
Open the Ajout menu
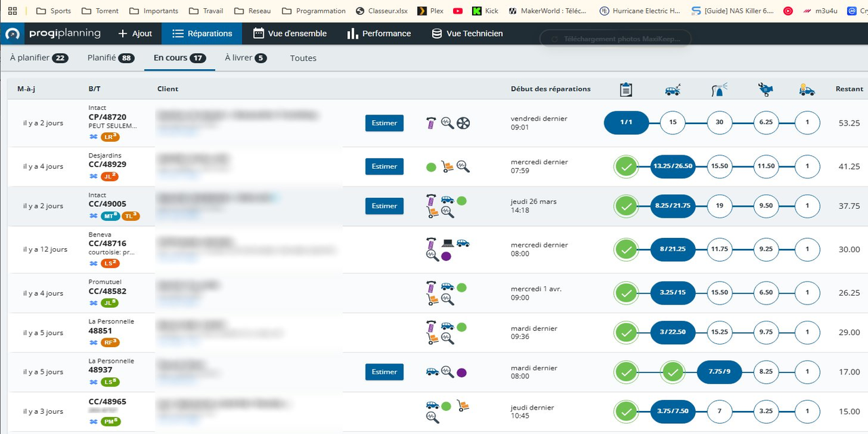pos(135,34)
